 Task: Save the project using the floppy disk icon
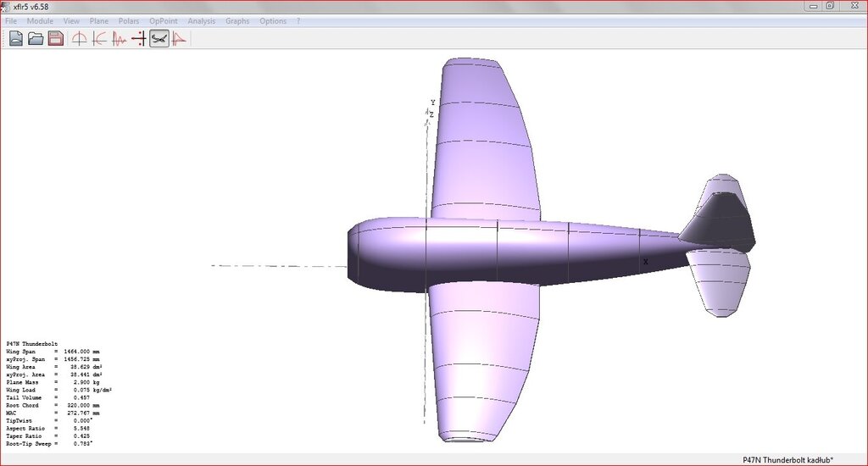55,38
